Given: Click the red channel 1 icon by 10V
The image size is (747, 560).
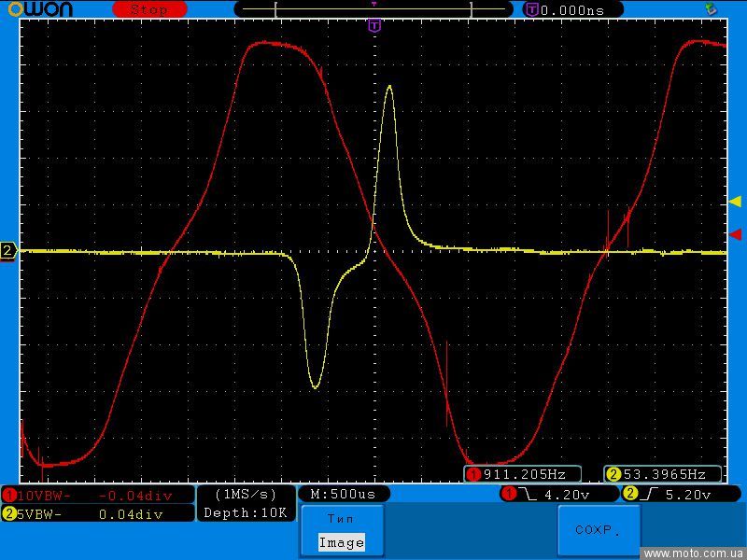Looking at the screenshot, I should tap(9, 495).
